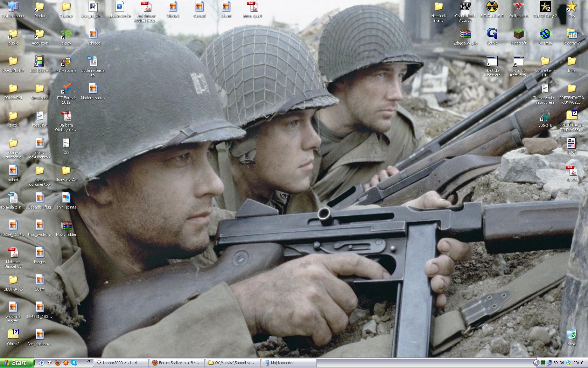
Task: Click the 20:10 taskbar clock
Action: point(578,363)
